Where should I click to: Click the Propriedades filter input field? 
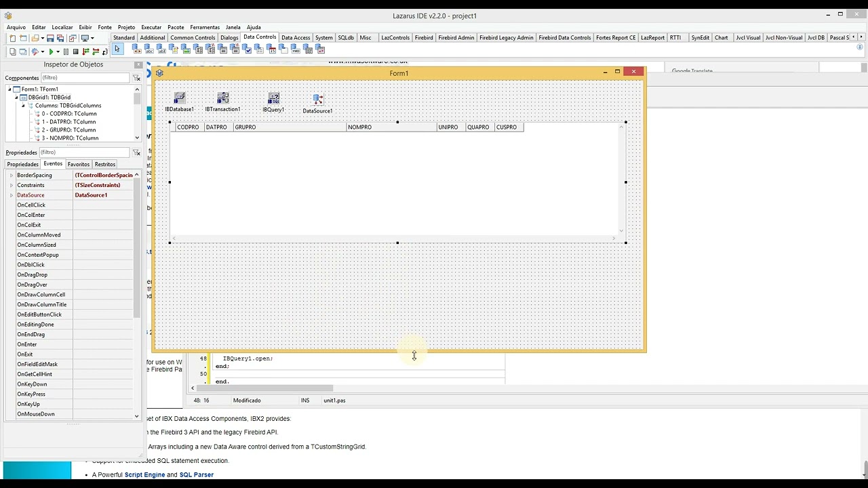click(x=85, y=152)
